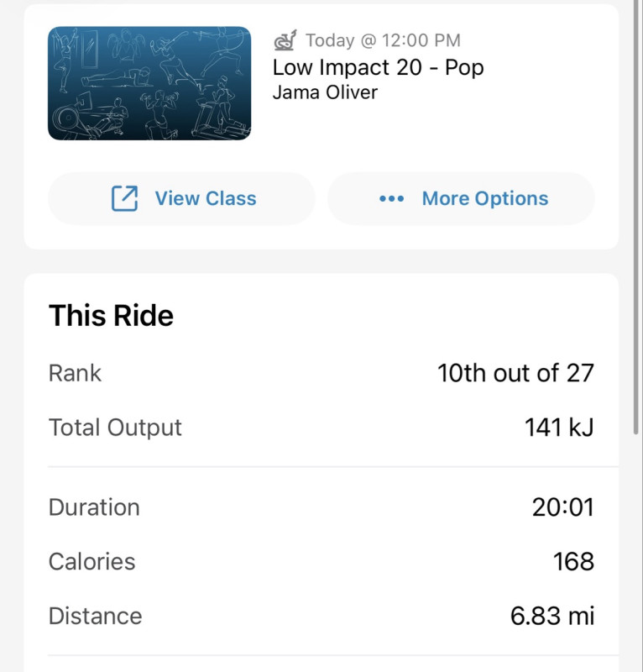Click the 20:01 duration value

(x=563, y=507)
